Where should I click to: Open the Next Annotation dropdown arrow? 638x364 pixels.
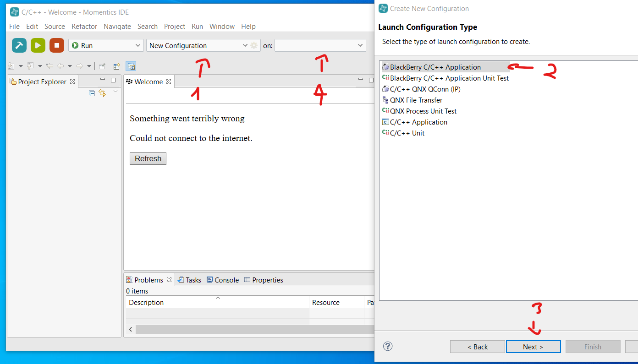coord(21,66)
